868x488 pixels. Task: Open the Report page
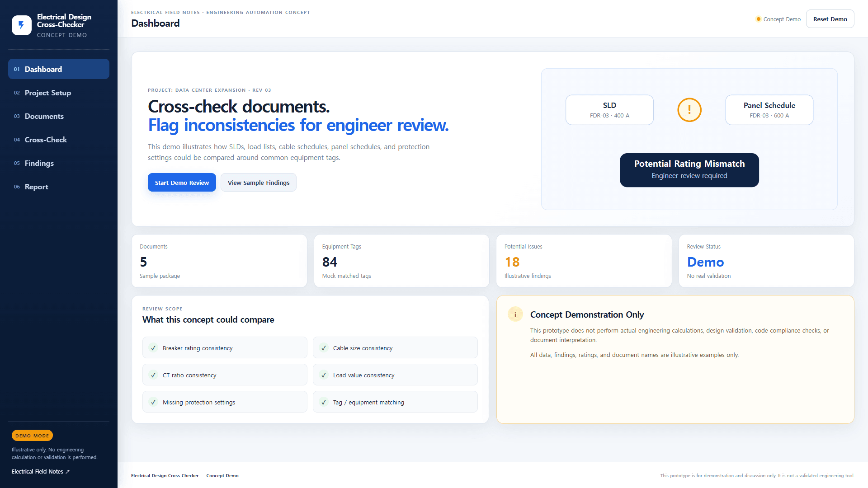[59, 187]
